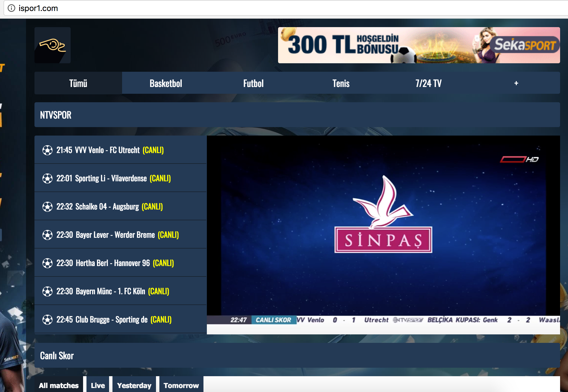Viewport: 568px width, 392px height.
Task: Open VVV Venlo - FC Utrecht stream
Action: (x=120, y=150)
